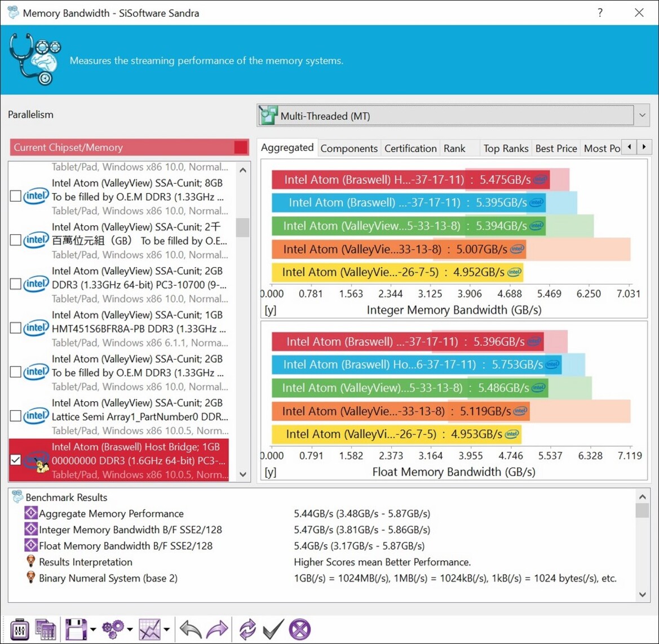Click the chipset list scroll up arrow

pyautogui.click(x=242, y=170)
